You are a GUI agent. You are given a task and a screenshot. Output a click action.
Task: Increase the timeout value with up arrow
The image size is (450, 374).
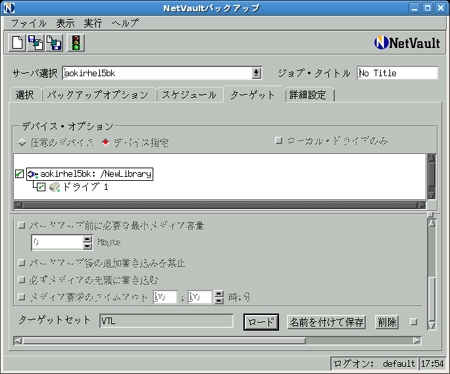[x=219, y=294]
